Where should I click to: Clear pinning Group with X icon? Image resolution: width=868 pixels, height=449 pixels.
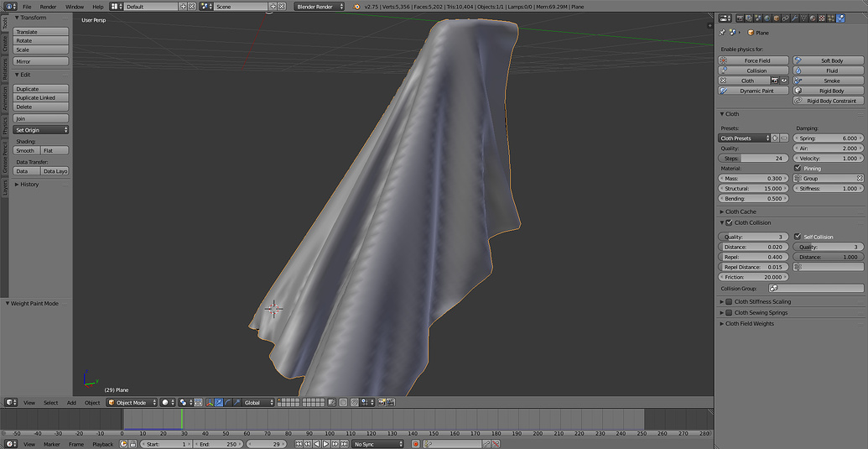(859, 178)
